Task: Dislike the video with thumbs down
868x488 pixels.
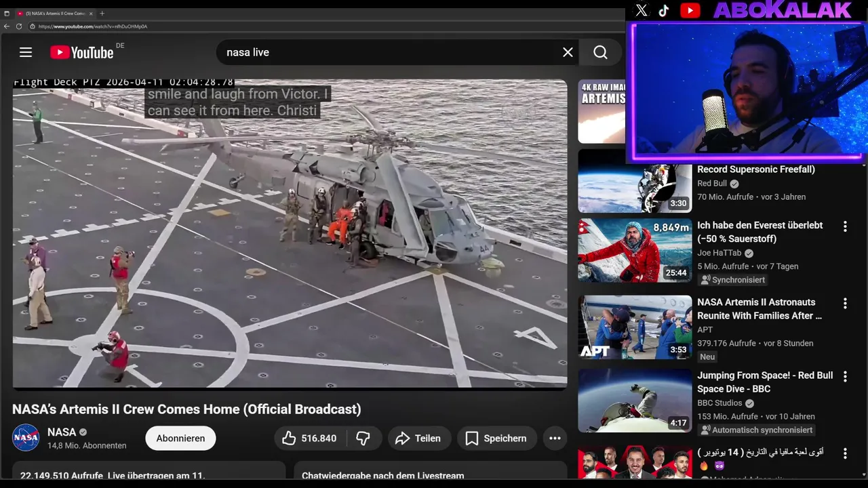Action: [363, 439]
